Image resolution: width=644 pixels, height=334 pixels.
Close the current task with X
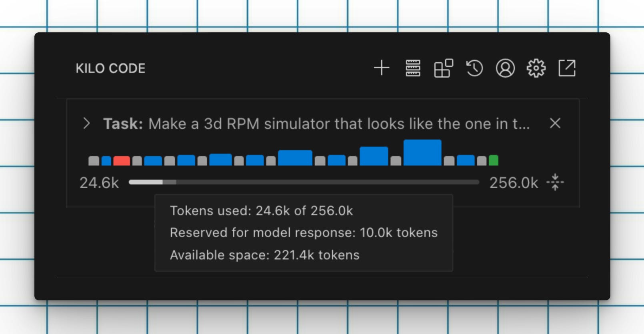point(555,123)
